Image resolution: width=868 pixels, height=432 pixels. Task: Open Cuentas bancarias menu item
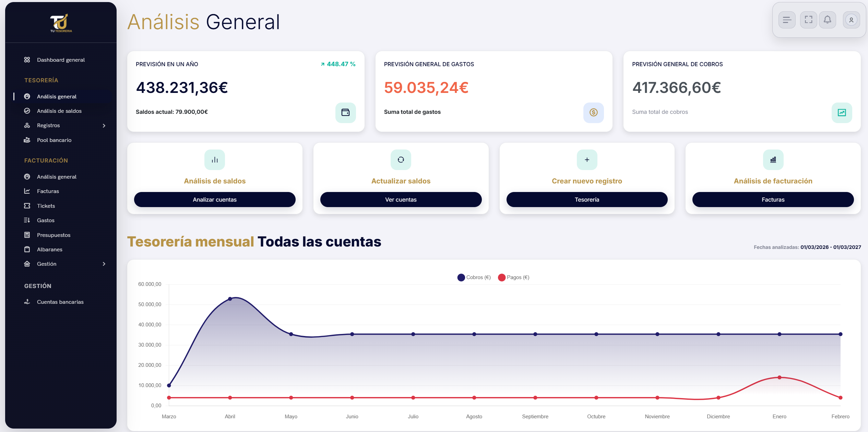60,302
